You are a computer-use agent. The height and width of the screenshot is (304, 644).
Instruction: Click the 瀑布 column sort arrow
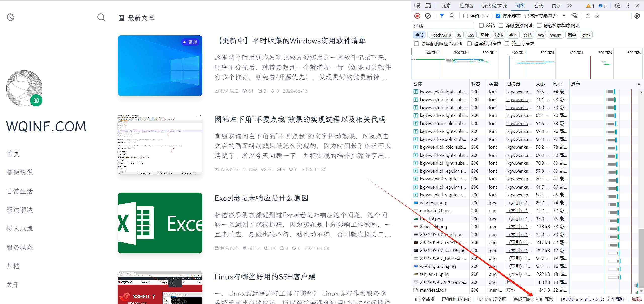(x=639, y=84)
